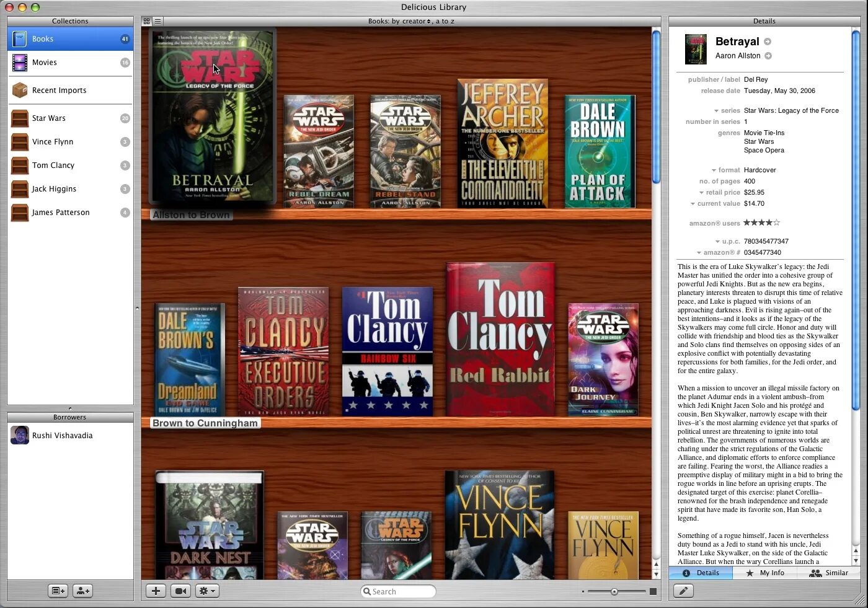Click the add new shelf button
The width and height of the screenshot is (868, 608).
[x=58, y=591]
